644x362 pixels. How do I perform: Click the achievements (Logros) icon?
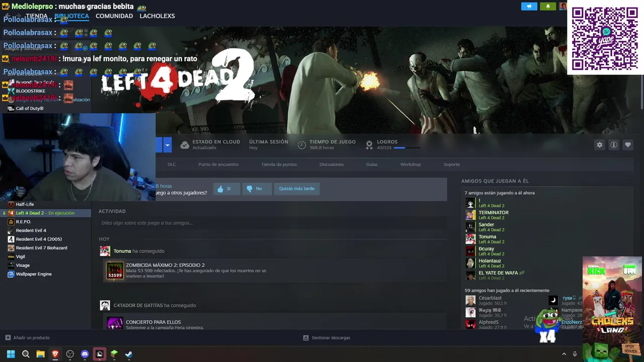(369, 145)
